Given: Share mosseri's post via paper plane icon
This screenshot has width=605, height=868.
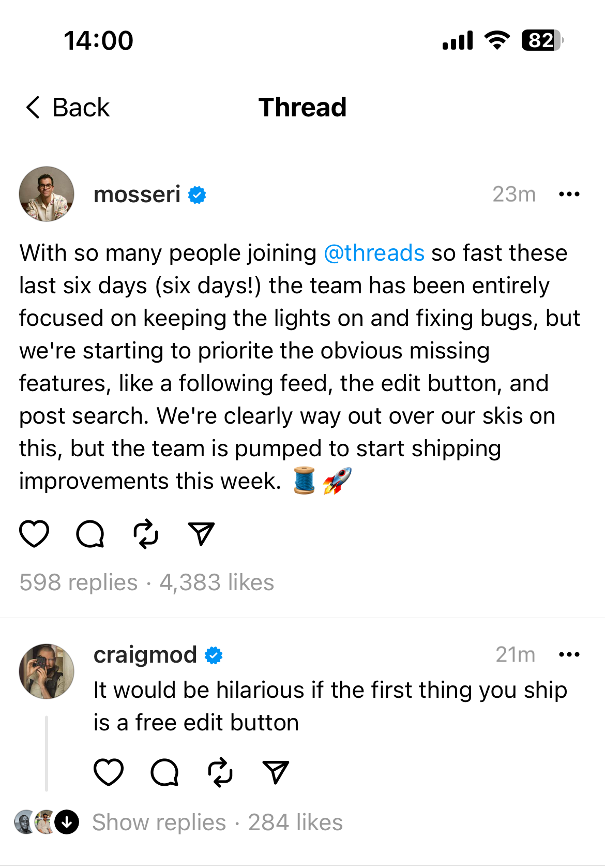Looking at the screenshot, I should (x=201, y=533).
